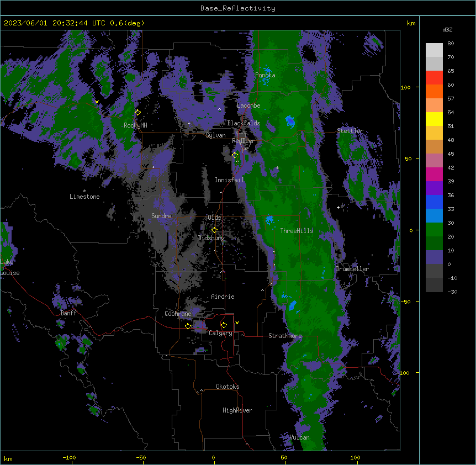This screenshot has width=476, height=465.
Task: Pick the white top swatch in the dBZ legend
Action: click(434, 50)
